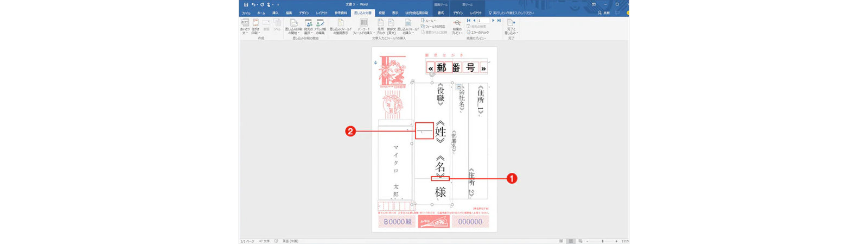The height and width of the screenshot is (244, 868).
Task: Switch to the 表示 View tab
Action: (x=395, y=12)
